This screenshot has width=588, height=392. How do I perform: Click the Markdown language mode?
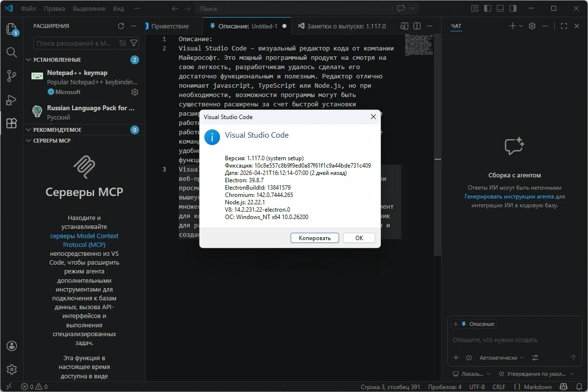tap(538, 387)
